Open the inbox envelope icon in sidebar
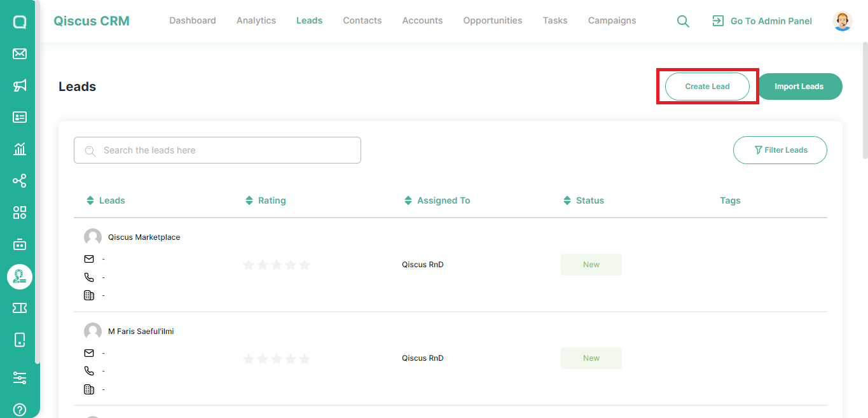The height and width of the screenshot is (418, 868). (20, 53)
